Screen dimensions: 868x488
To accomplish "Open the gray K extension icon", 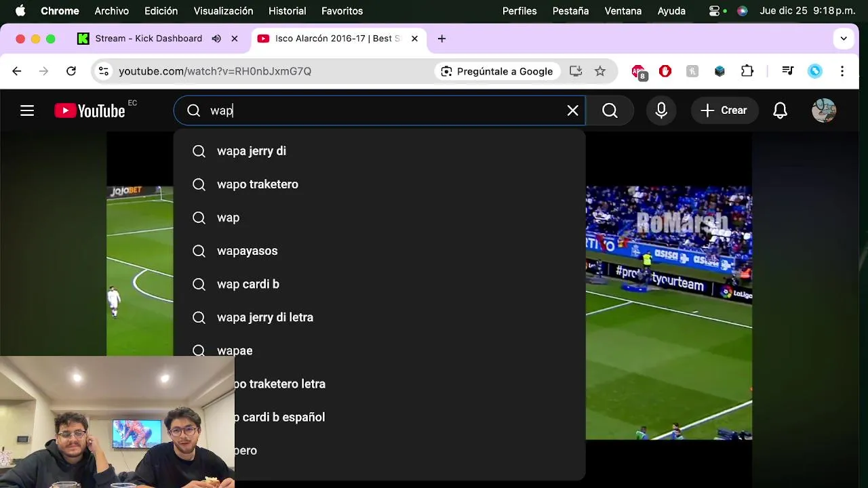I will point(692,71).
